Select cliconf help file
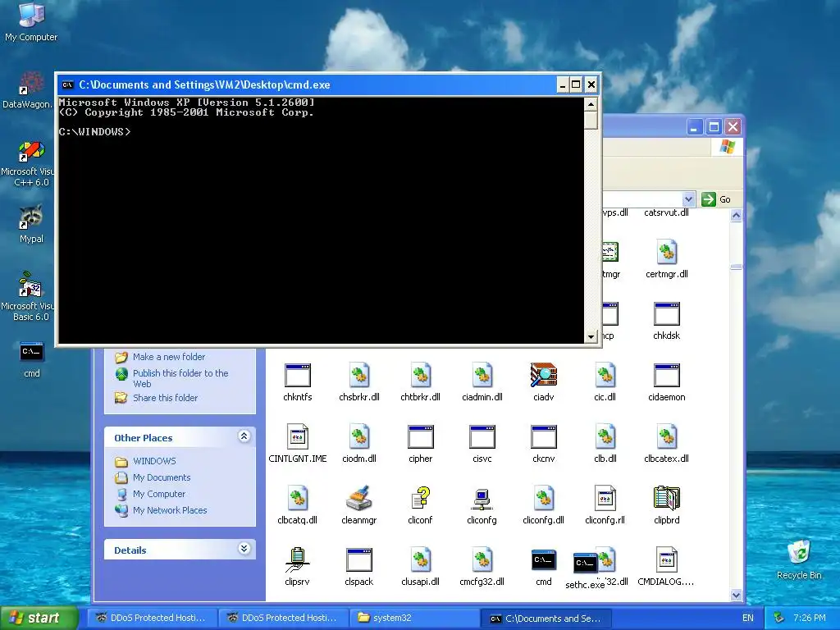840x630 pixels. click(x=421, y=505)
